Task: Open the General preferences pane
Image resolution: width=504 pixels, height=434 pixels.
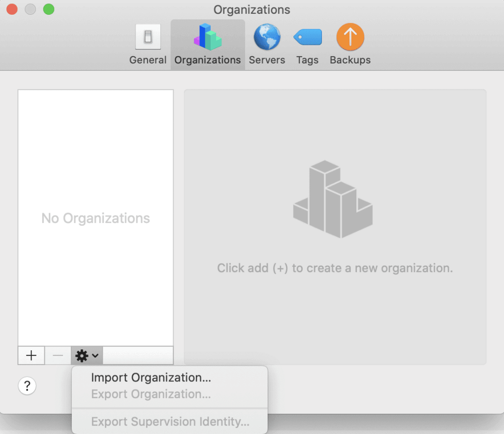Action: pos(147,44)
